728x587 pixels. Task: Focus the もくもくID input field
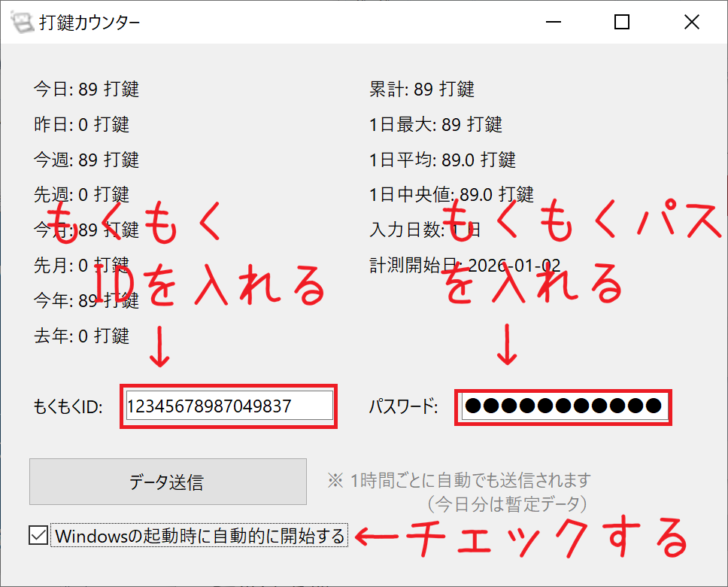229,406
